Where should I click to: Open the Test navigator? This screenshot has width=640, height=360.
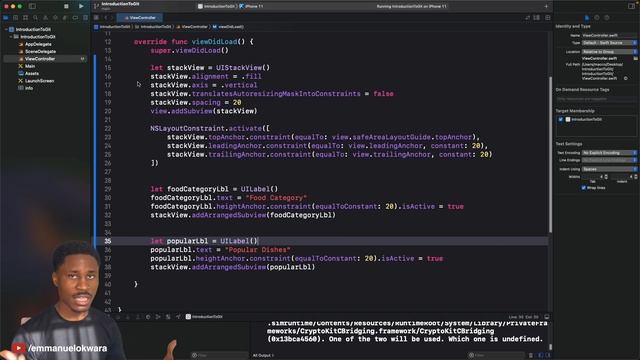pyautogui.click(x=55, y=18)
